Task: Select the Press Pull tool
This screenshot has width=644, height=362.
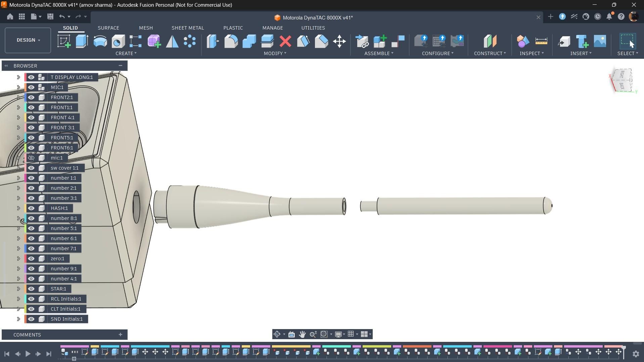Action: click(x=213, y=41)
